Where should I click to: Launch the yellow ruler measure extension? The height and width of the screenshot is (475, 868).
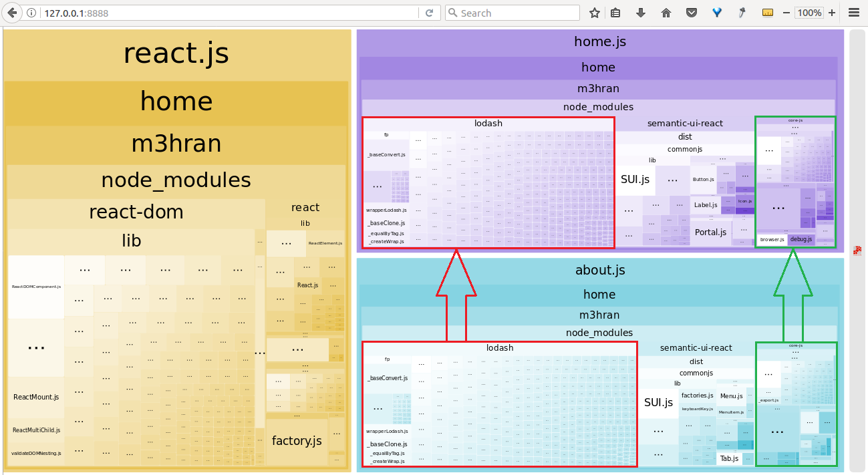(x=767, y=13)
